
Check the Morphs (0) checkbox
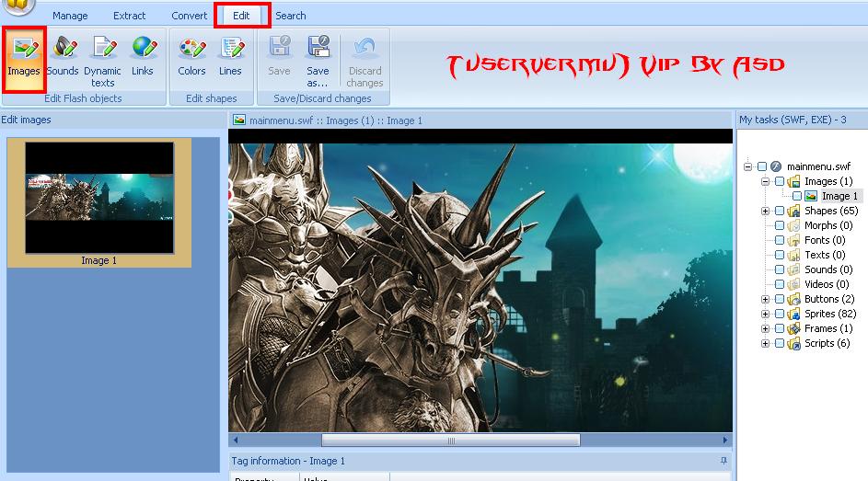pos(780,225)
